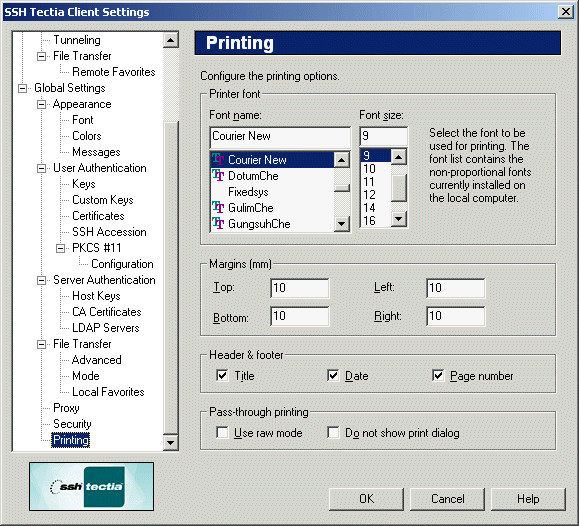This screenshot has height=526, width=579.
Task: Collapse the PKCS #11 node
Action: (61, 248)
